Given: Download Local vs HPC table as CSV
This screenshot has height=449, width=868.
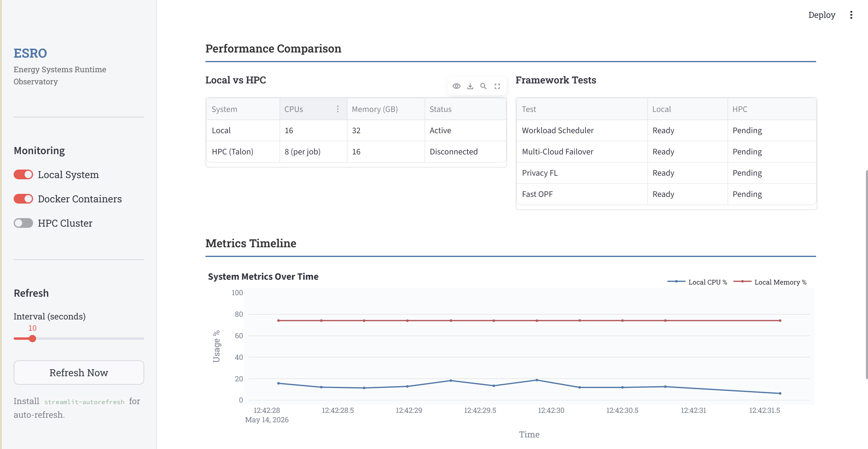Looking at the screenshot, I should [x=470, y=86].
